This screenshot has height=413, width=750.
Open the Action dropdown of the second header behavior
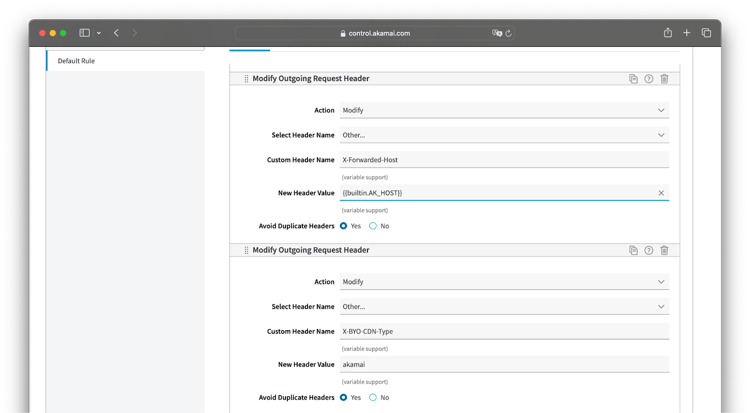(504, 282)
